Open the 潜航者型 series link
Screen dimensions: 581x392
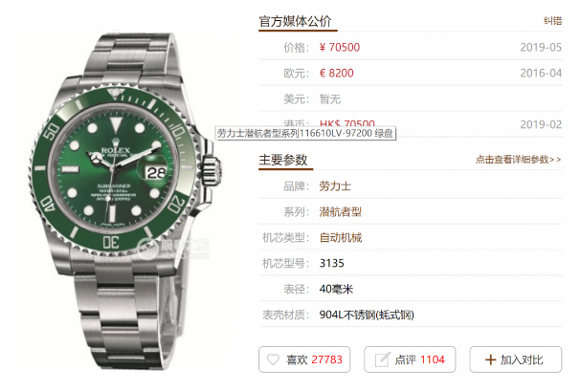click(341, 211)
